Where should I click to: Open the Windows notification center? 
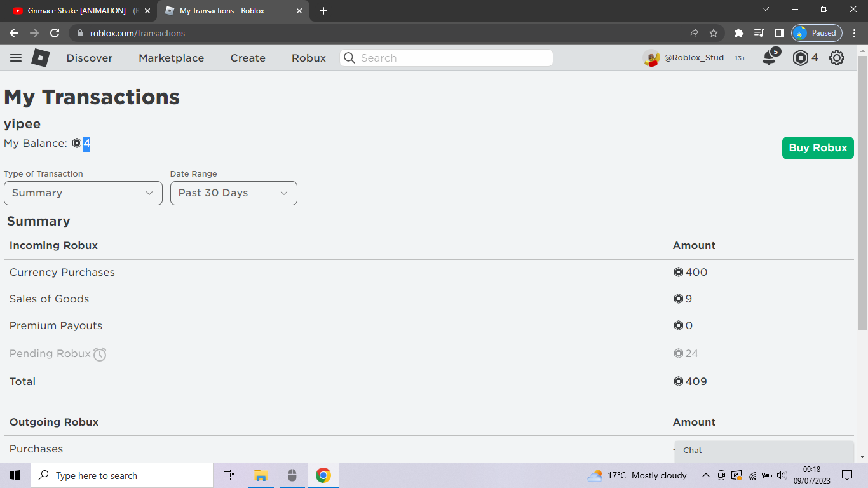click(x=847, y=475)
